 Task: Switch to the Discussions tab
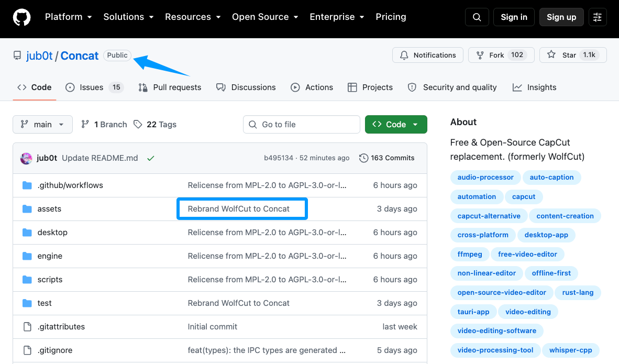[x=246, y=87]
